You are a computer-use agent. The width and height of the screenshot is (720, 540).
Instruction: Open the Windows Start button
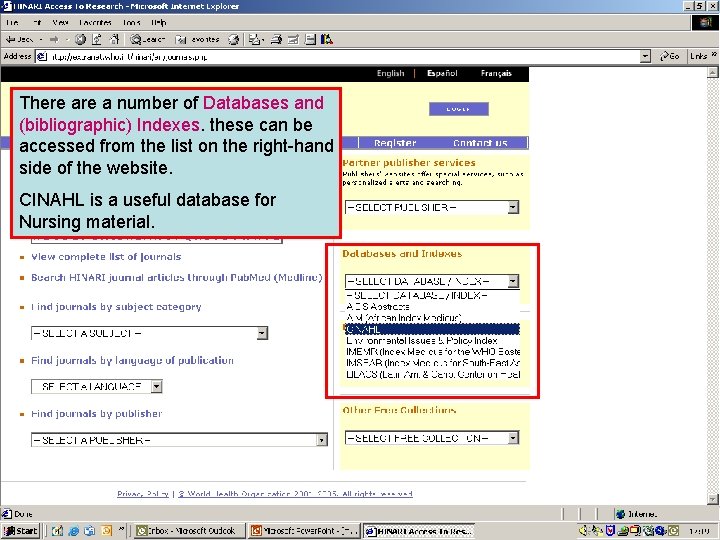[21, 531]
